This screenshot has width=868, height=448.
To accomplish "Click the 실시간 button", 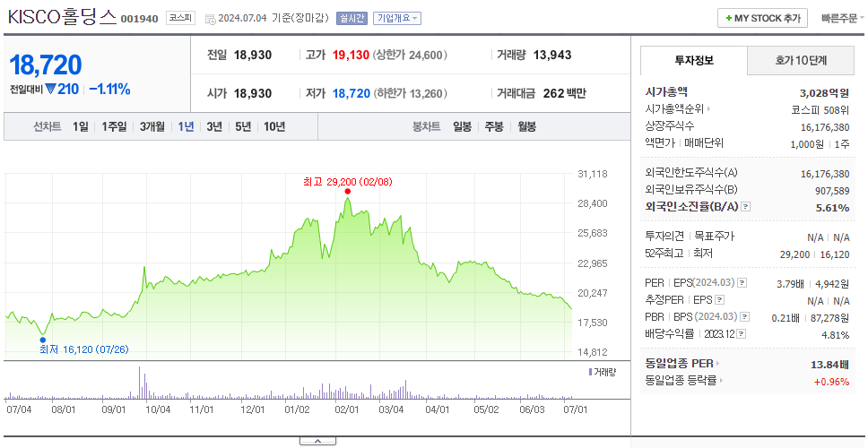I will click(352, 18).
